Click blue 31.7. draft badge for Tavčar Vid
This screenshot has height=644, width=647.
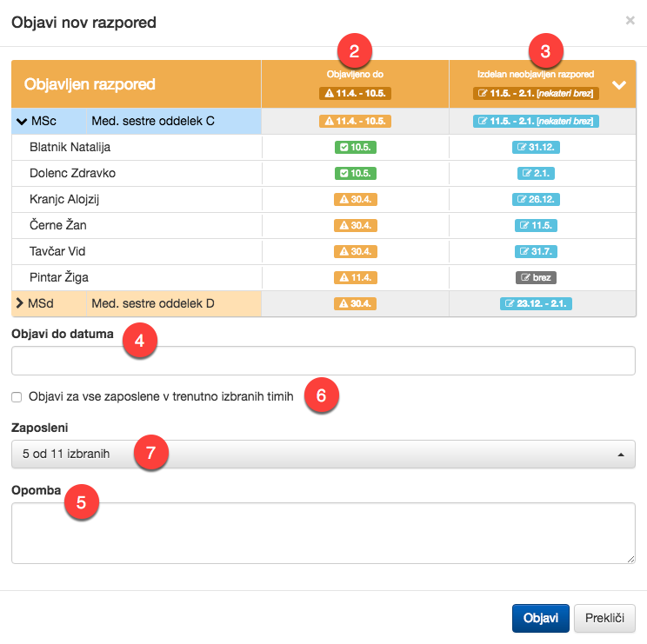[x=536, y=252]
